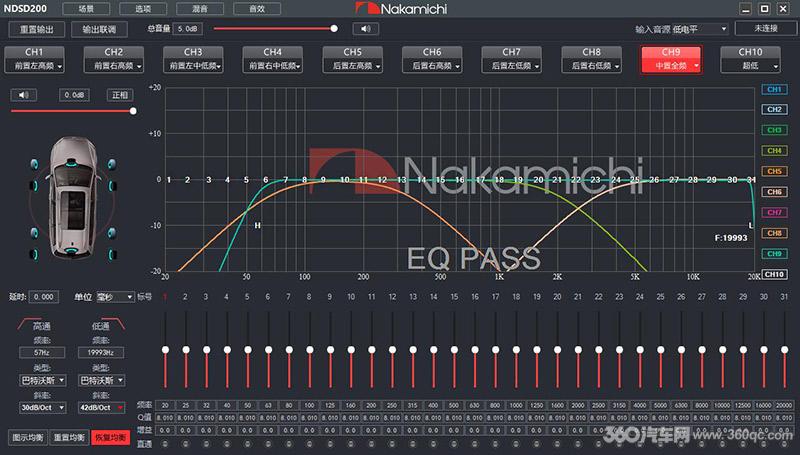Click the band 16 EQ gain slider handle
The image size is (800, 455).
coord(475,349)
